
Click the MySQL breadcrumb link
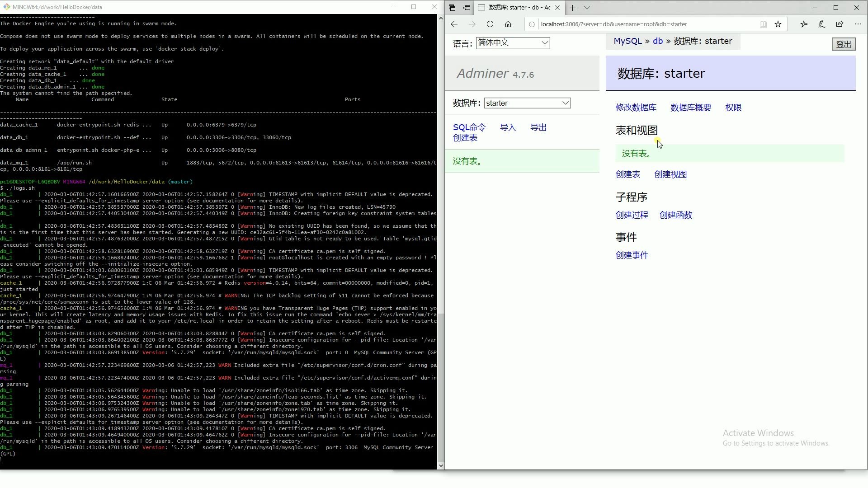point(627,41)
